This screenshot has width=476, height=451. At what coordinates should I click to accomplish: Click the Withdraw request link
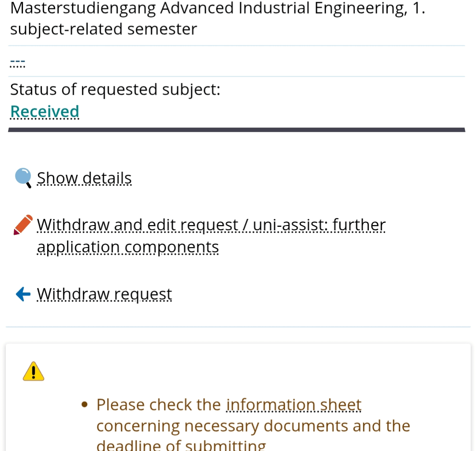tap(104, 294)
